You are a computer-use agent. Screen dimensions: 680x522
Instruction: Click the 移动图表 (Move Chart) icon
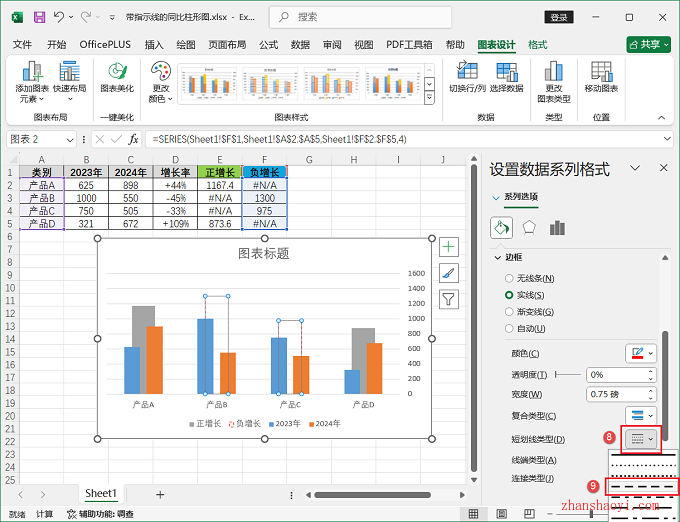pos(600,72)
